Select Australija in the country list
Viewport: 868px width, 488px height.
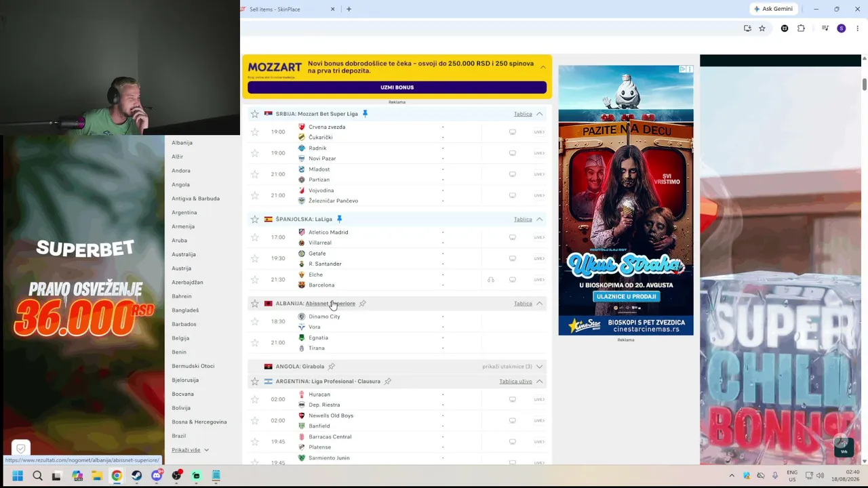[x=184, y=254]
